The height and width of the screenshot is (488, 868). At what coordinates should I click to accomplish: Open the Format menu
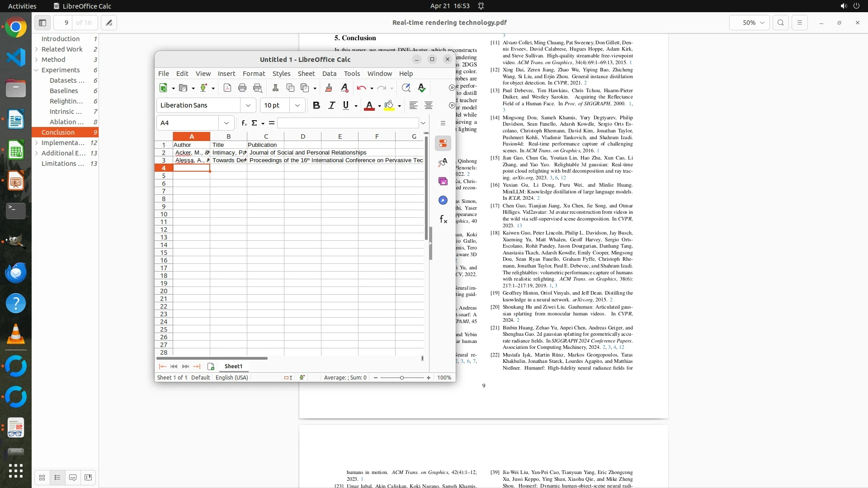(254, 74)
